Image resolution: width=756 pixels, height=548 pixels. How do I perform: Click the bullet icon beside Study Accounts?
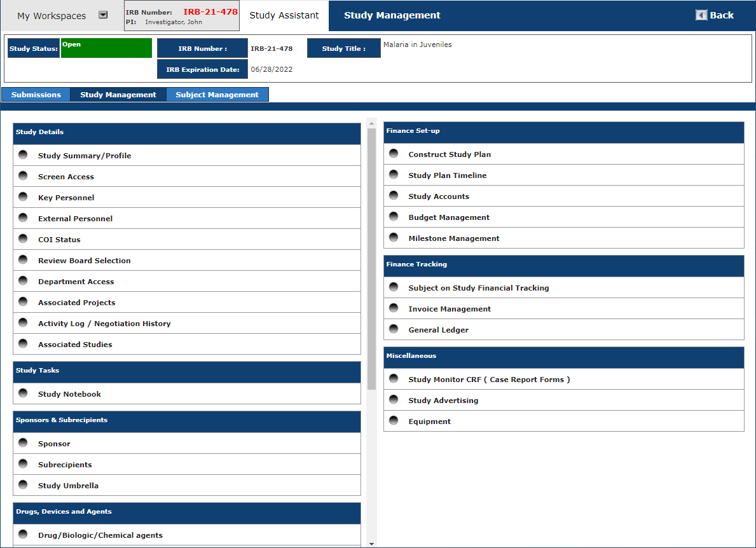click(x=394, y=196)
